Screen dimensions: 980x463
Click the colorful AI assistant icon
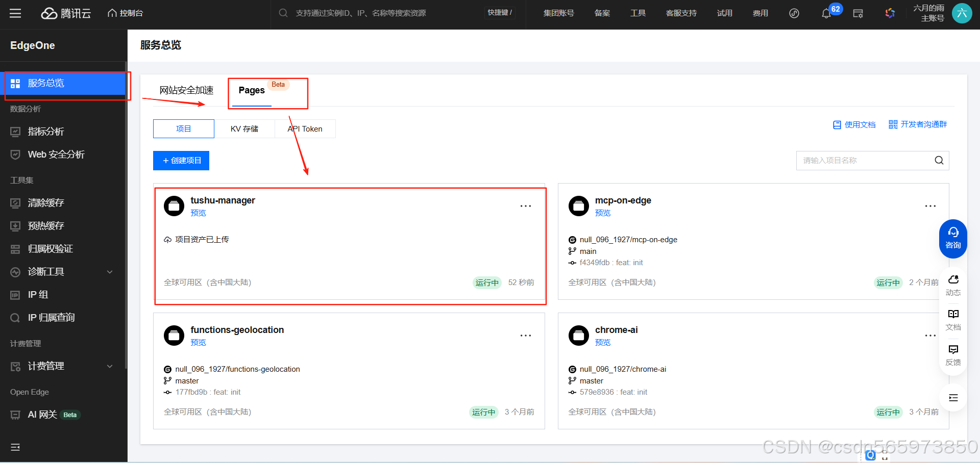[x=890, y=13]
